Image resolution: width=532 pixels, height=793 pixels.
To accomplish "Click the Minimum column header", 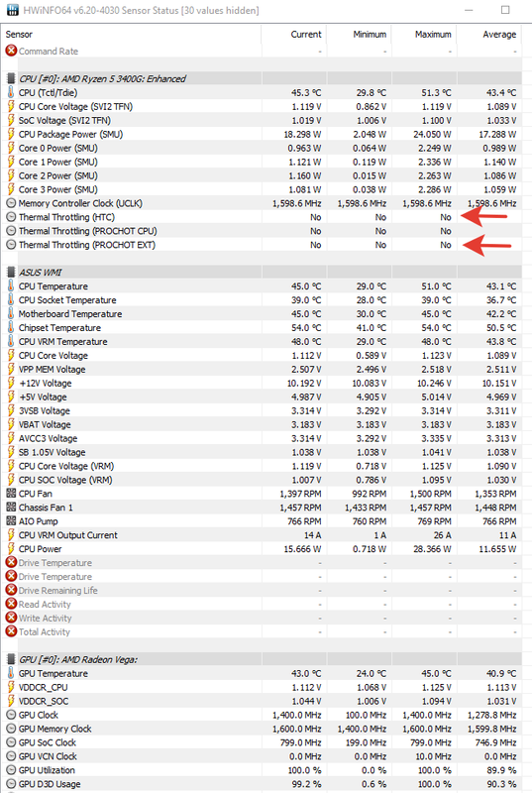I will tap(370, 34).
